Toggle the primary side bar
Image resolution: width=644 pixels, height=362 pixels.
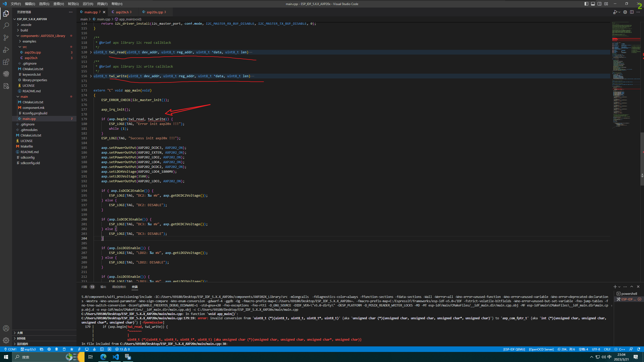tap(586, 4)
